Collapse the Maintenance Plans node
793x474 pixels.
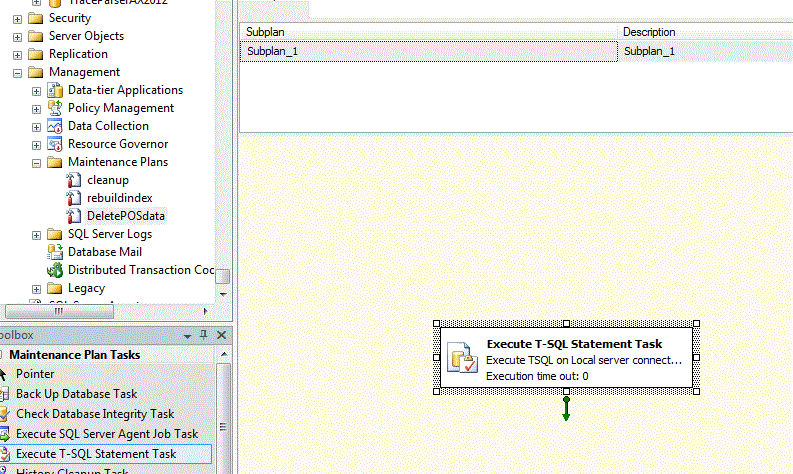click(36, 162)
